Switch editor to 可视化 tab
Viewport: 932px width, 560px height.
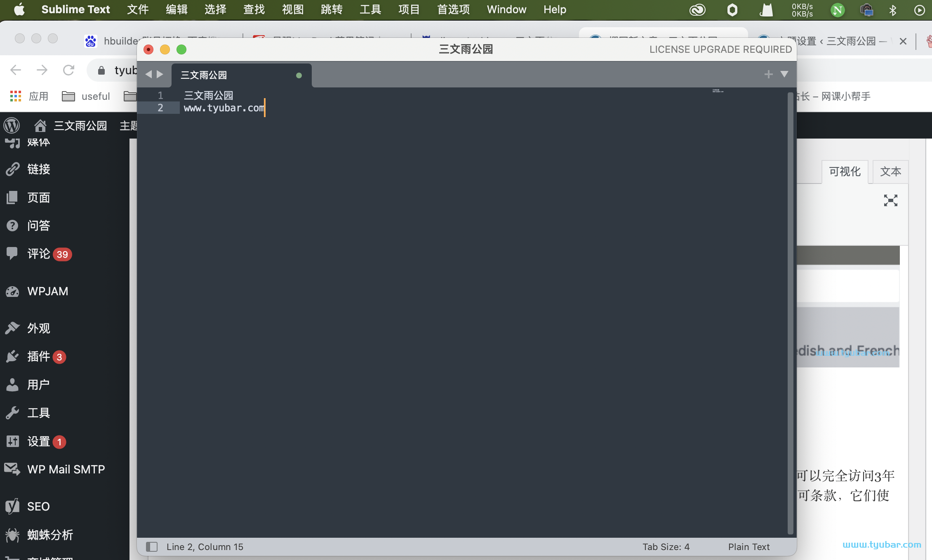click(x=845, y=172)
